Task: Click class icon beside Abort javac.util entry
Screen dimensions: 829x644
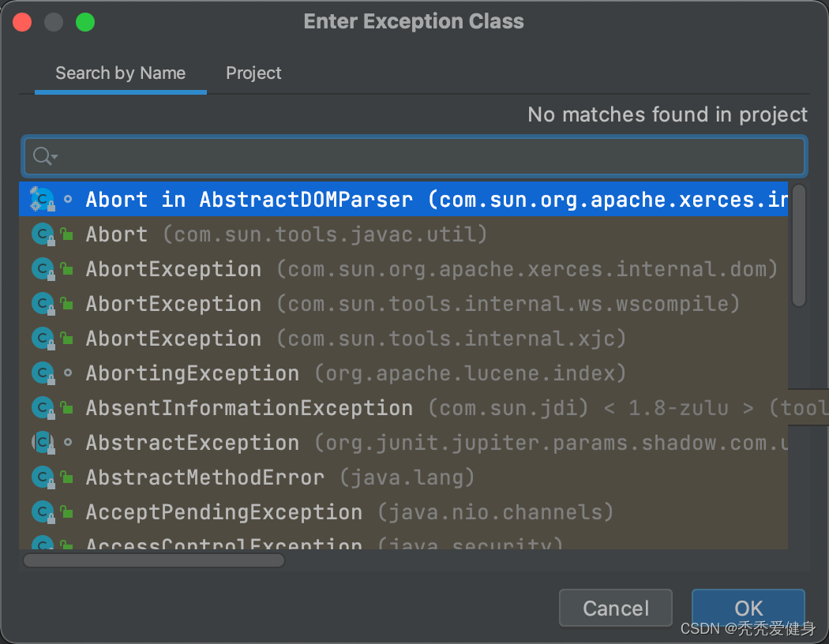Action: (x=42, y=235)
